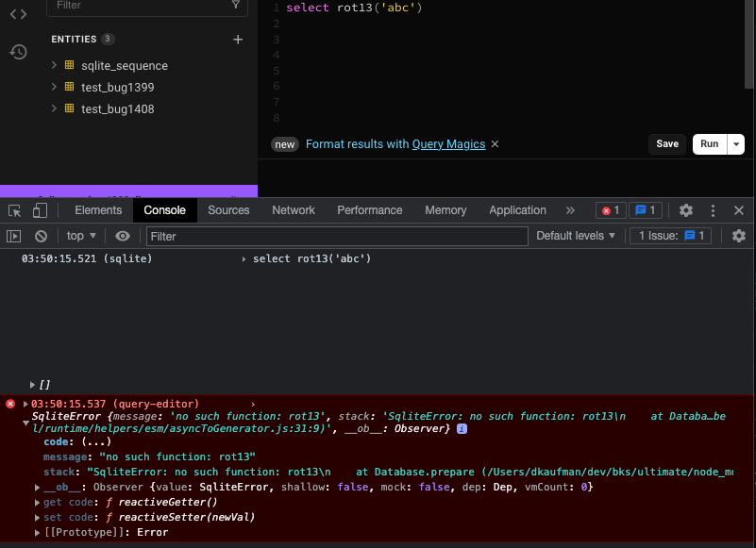This screenshot has height=548, width=756.
Task: Clear the console with the clear icon
Action: click(x=40, y=236)
